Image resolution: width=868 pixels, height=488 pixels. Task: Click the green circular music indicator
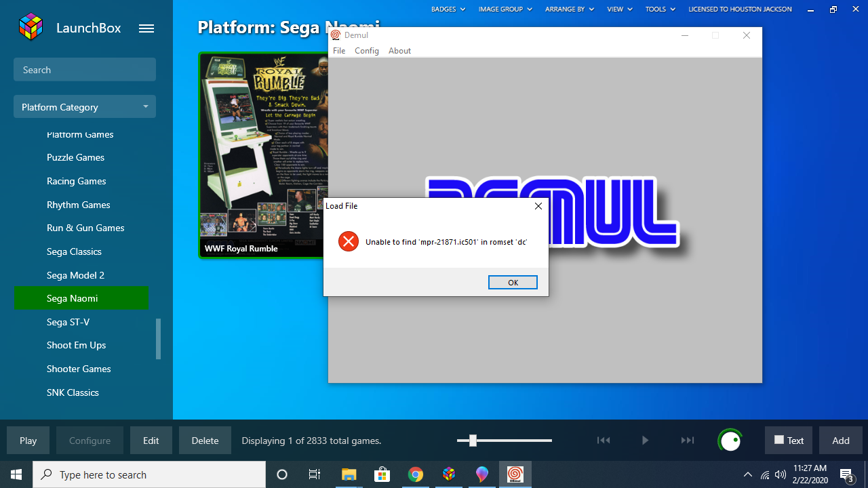730,441
